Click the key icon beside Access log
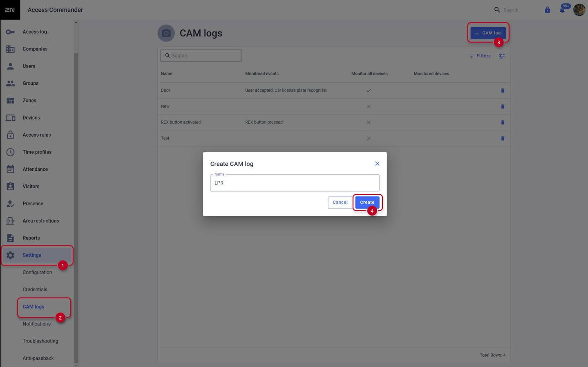The width and height of the screenshot is (588, 367). 10,32
